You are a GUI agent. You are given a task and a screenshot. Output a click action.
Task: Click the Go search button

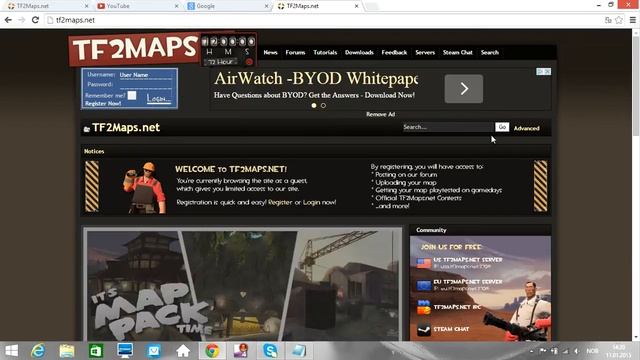pos(502,127)
